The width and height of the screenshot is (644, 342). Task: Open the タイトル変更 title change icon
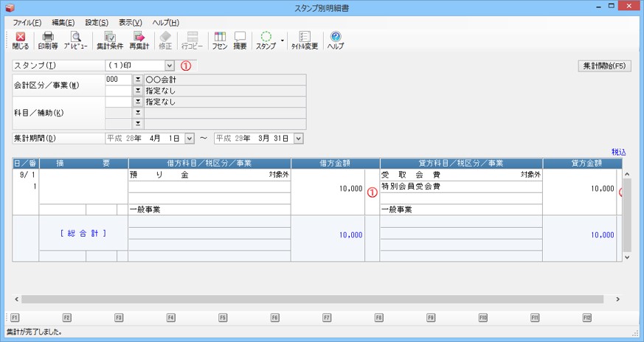305,40
